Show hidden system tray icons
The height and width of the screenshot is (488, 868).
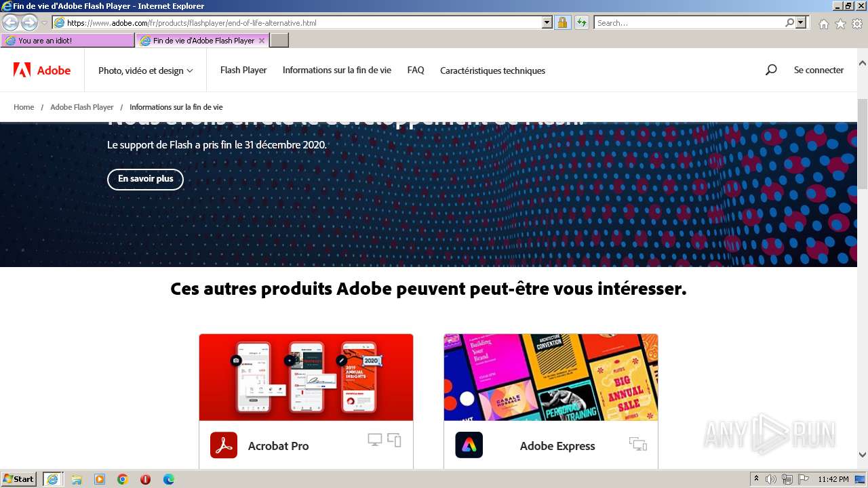pyautogui.click(x=757, y=479)
